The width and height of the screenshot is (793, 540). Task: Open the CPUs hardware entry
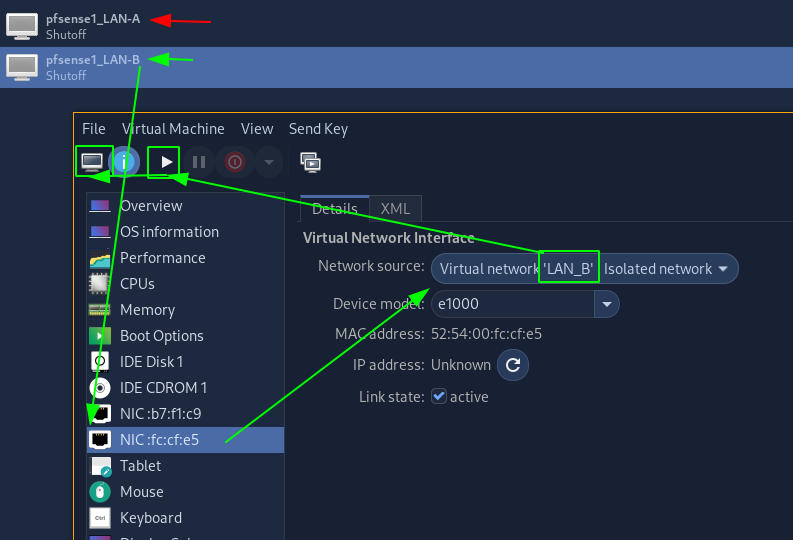coord(185,284)
